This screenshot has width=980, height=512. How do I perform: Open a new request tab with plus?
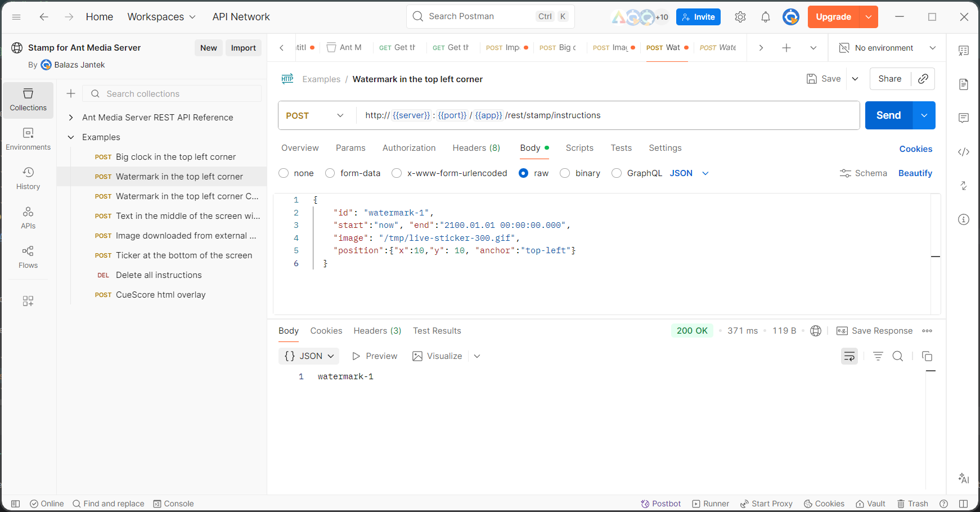(x=786, y=48)
